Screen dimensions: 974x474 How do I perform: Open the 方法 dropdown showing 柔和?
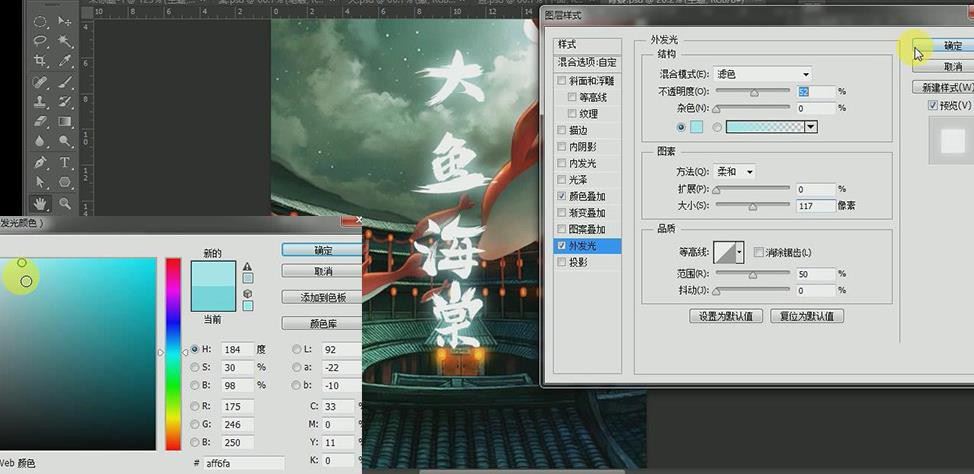click(734, 171)
